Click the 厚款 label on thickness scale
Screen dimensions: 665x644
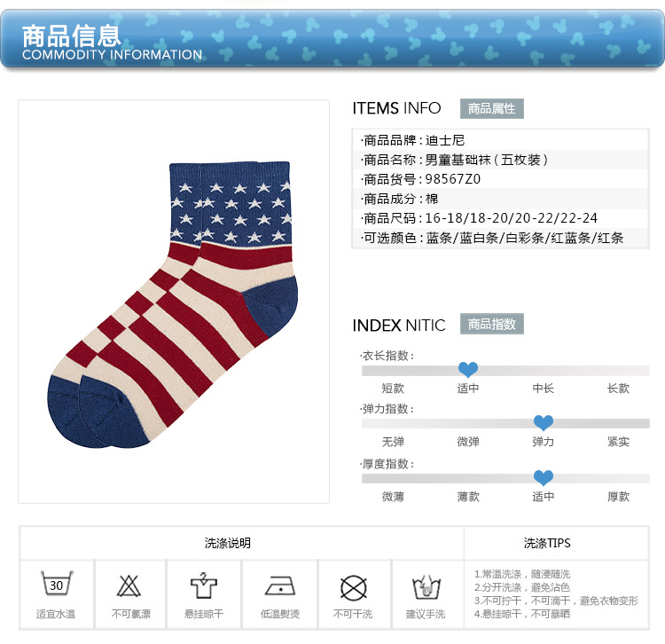click(x=618, y=497)
